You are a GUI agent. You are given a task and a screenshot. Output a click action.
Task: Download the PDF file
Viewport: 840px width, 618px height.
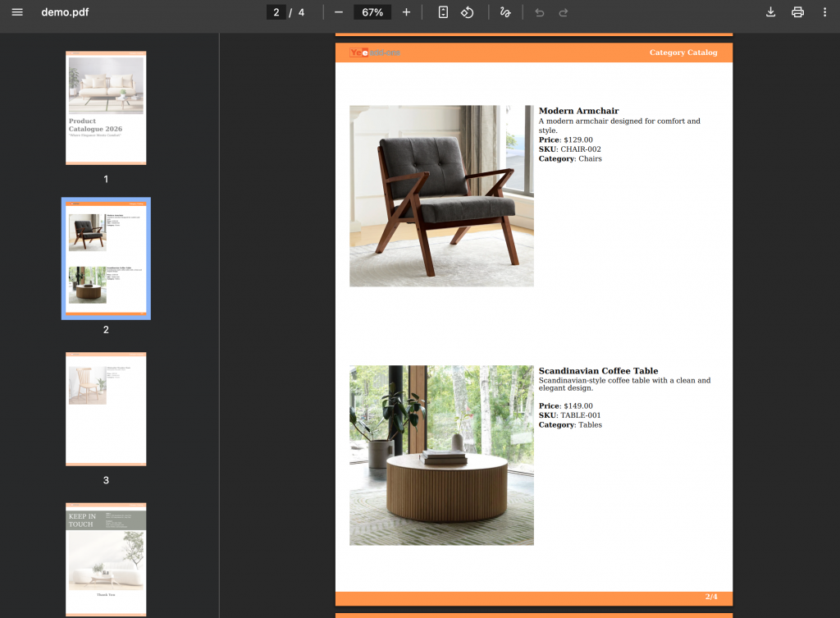[x=770, y=12]
